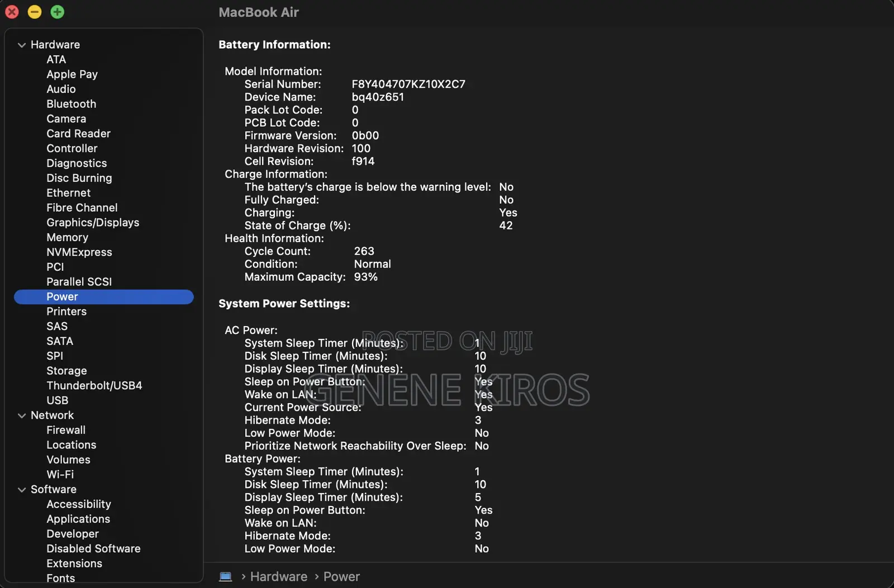Select Extensions under Software

(x=74, y=563)
